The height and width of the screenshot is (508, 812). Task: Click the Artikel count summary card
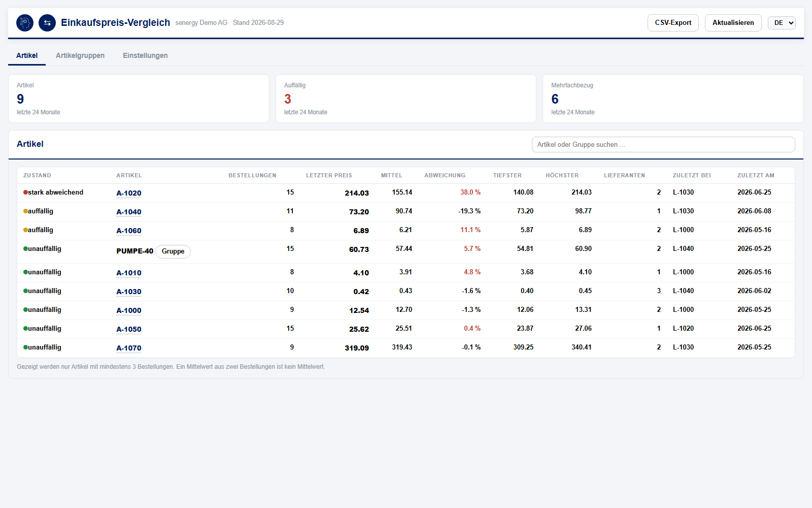pos(139,99)
